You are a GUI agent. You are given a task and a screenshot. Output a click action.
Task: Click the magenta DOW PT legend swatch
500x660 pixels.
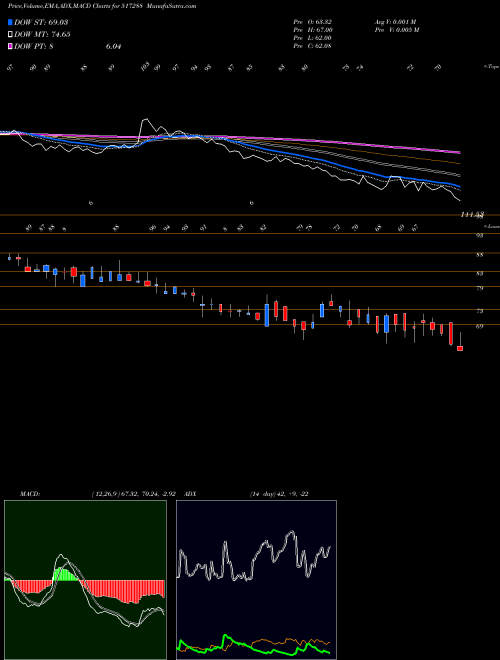click(x=10, y=46)
